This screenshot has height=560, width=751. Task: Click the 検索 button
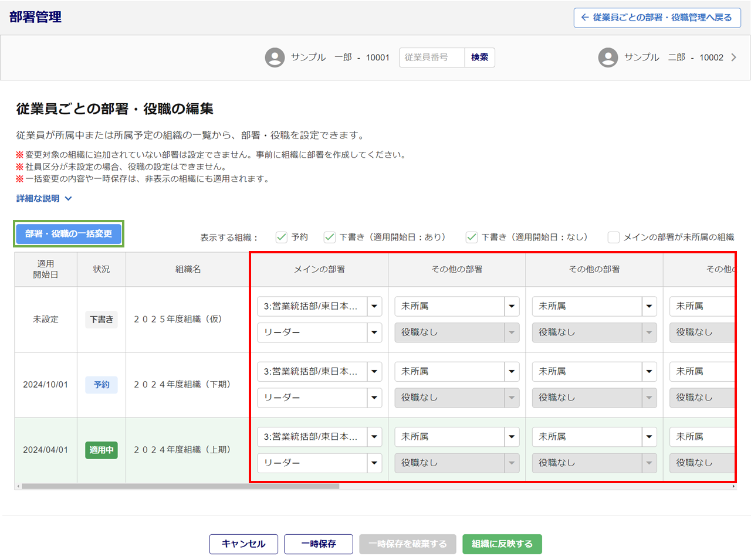tap(479, 57)
